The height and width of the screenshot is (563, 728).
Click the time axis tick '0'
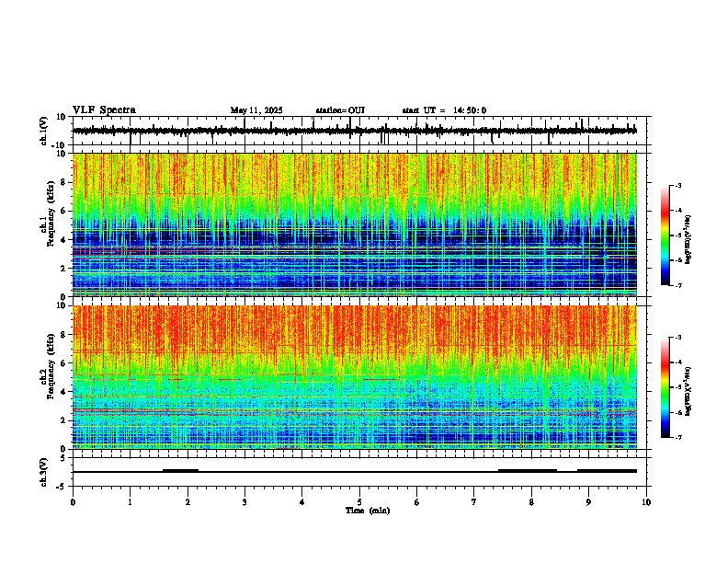(73, 502)
